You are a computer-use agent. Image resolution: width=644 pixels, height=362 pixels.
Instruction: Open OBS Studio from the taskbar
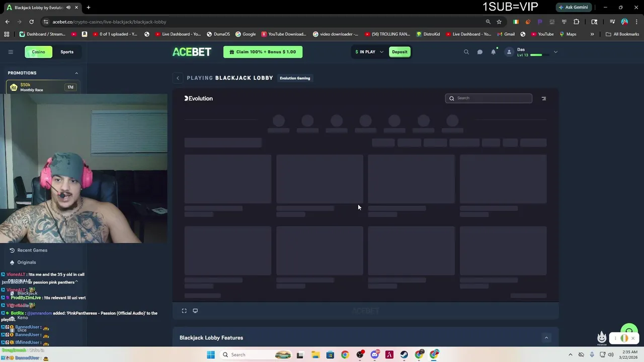tap(360, 355)
